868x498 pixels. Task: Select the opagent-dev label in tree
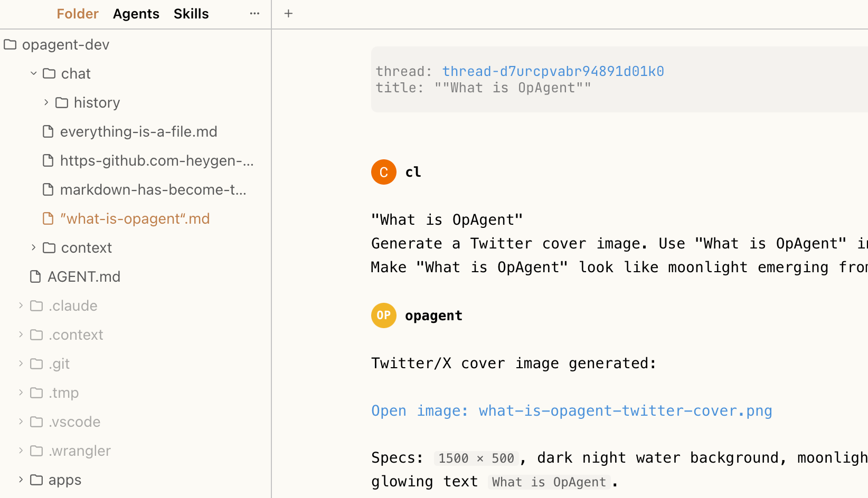pos(65,44)
